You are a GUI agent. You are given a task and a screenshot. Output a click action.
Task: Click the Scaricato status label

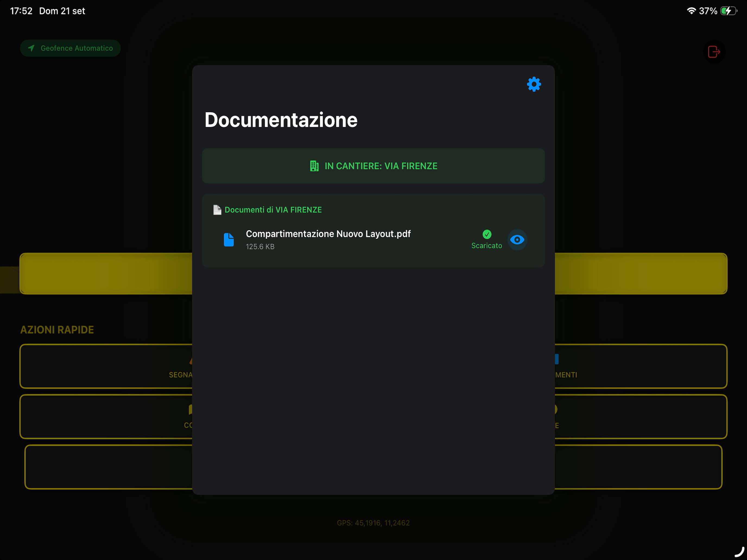pyautogui.click(x=486, y=246)
